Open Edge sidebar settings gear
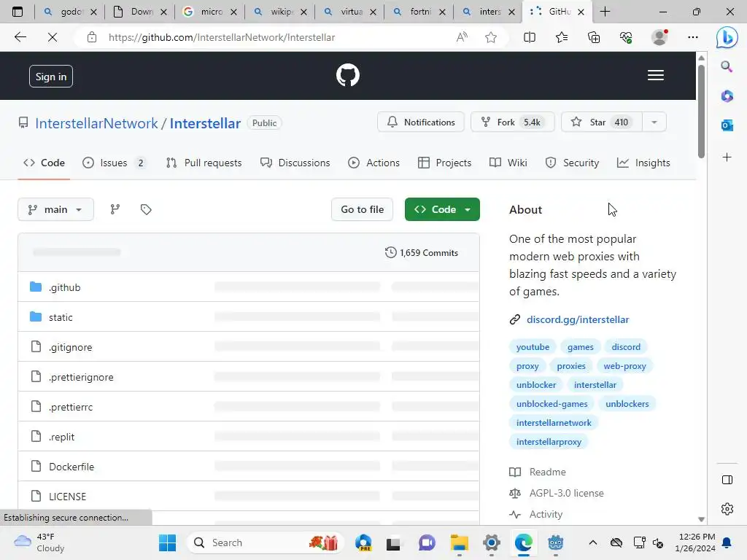Screen dimensions: 747x560 (727, 509)
